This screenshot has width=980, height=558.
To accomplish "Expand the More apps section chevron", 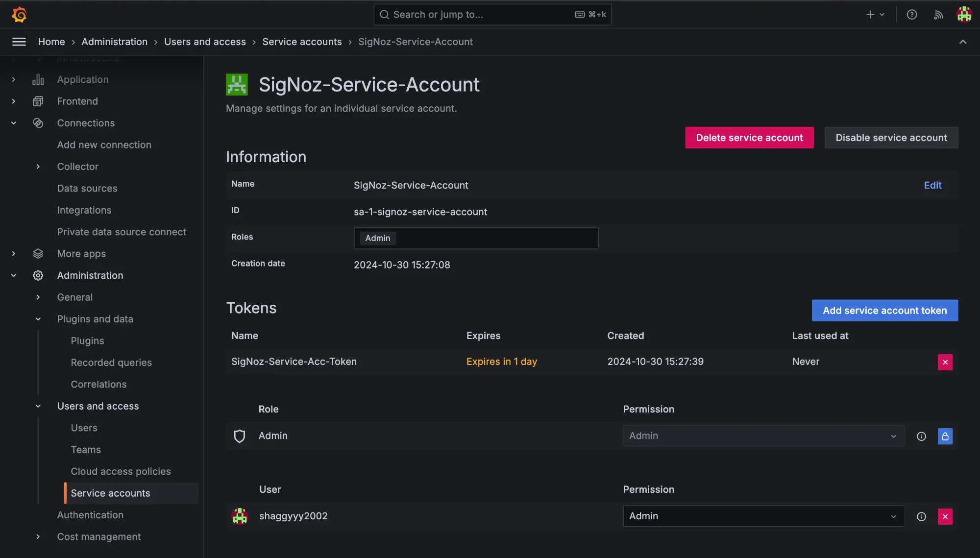I will point(14,254).
